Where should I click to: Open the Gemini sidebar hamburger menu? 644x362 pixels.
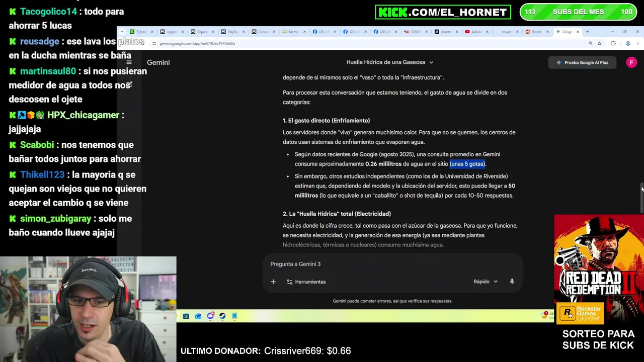pyautogui.click(x=129, y=62)
